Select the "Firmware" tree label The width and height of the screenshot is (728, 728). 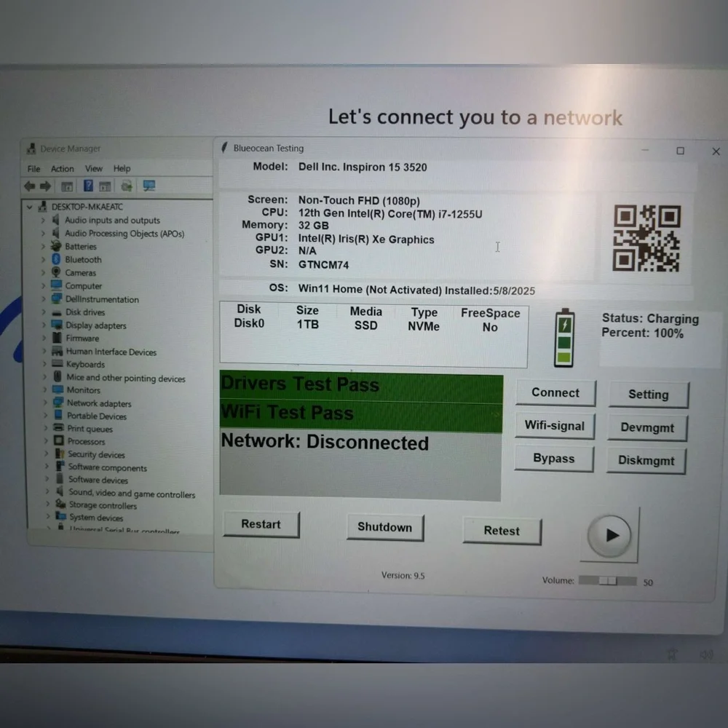coord(82,338)
